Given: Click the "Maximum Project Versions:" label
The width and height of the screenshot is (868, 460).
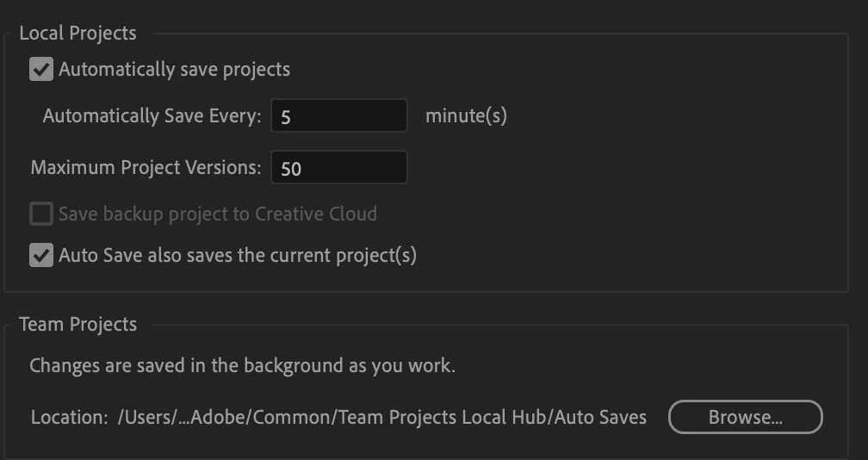Looking at the screenshot, I should (x=146, y=168).
